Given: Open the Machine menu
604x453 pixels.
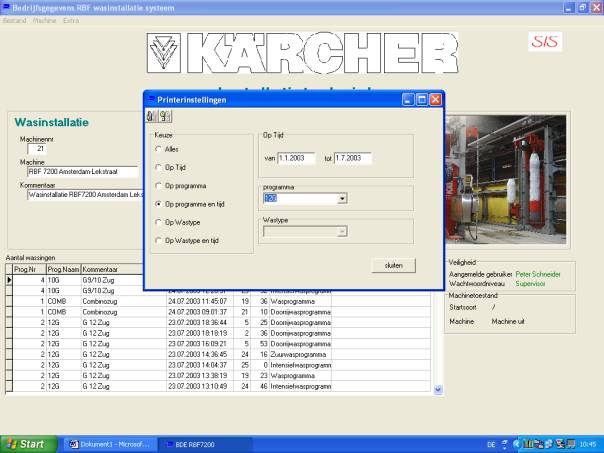Looking at the screenshot, I should 44,20.
